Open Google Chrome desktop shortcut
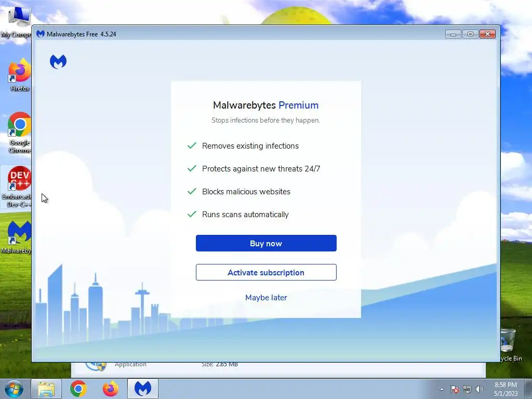The height and width of the screenshot is (399, 532). [x=20, y=132]
